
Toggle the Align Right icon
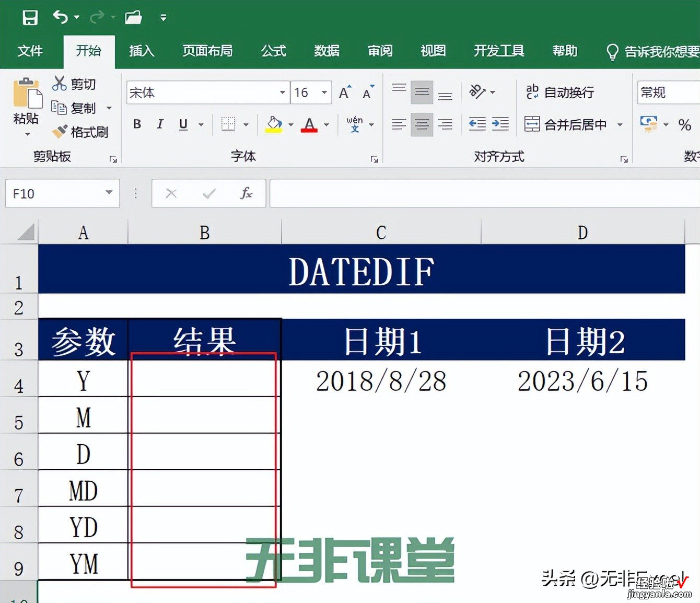[x=445, y=124]
